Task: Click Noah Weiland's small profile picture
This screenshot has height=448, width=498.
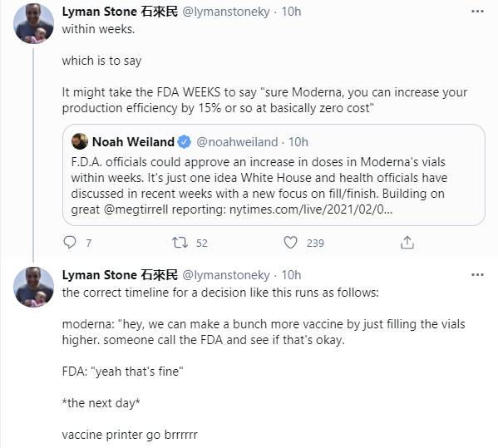Action: point(80,141)
